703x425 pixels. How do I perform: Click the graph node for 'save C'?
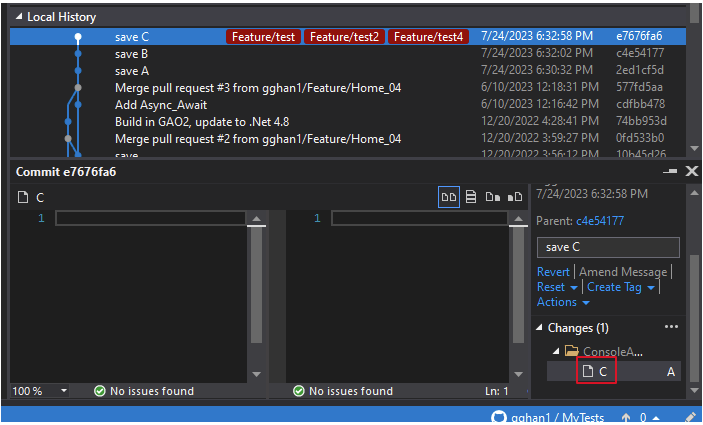(x=78, y=37)
